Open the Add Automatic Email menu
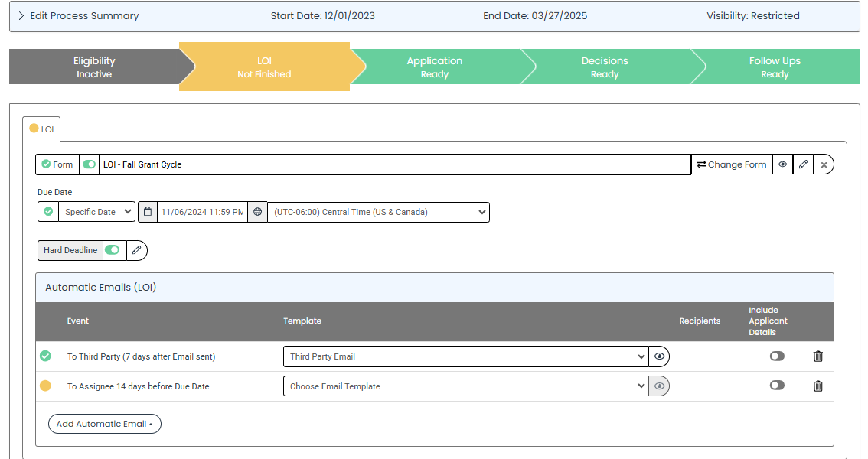868x459 pixels. click(105, 424)
